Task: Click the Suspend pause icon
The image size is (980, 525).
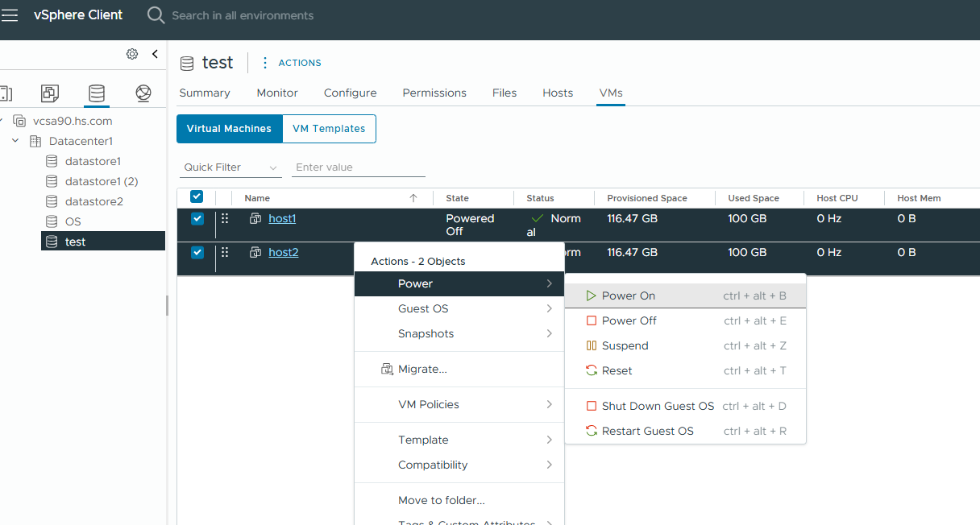Action: pos(591,345)
